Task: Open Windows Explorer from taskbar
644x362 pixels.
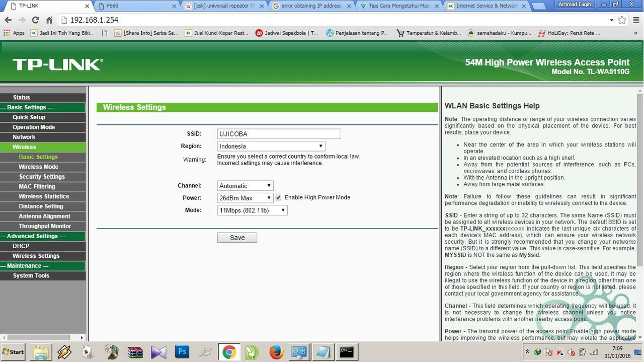Action: click(x=42, y=352)
